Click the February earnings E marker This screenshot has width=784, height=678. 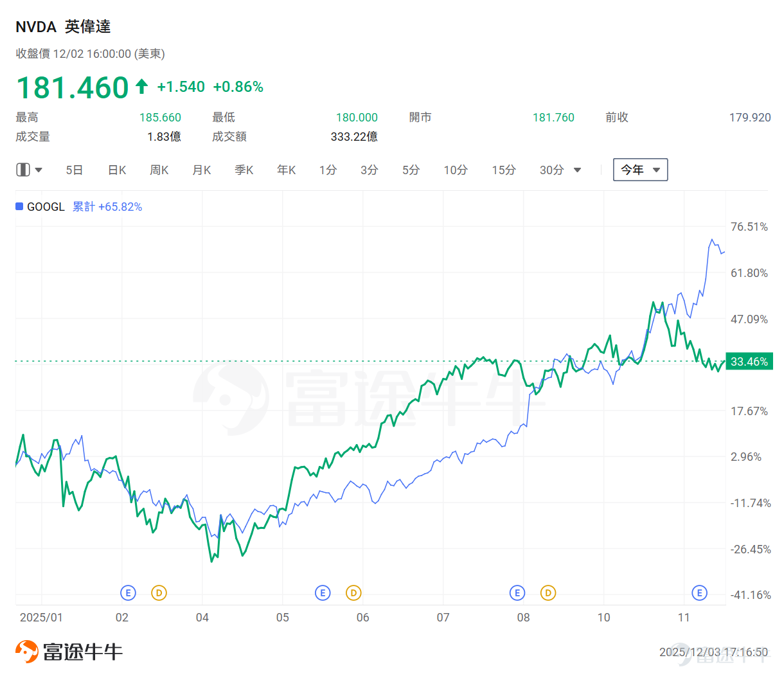[x=129, y=593]
